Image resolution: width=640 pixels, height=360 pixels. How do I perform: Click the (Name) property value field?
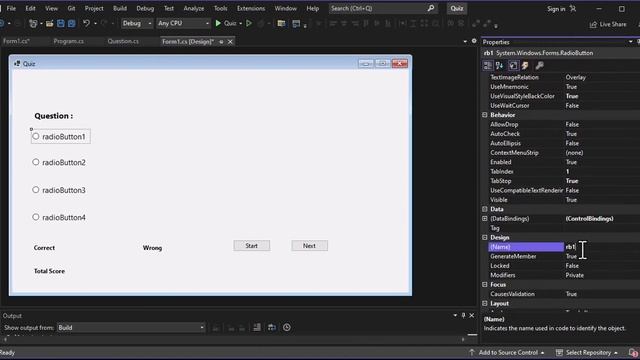click(x=602, y=247)
